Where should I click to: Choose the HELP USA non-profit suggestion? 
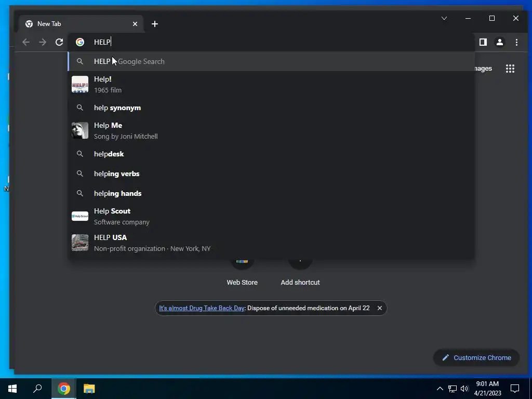click(271, 243)
